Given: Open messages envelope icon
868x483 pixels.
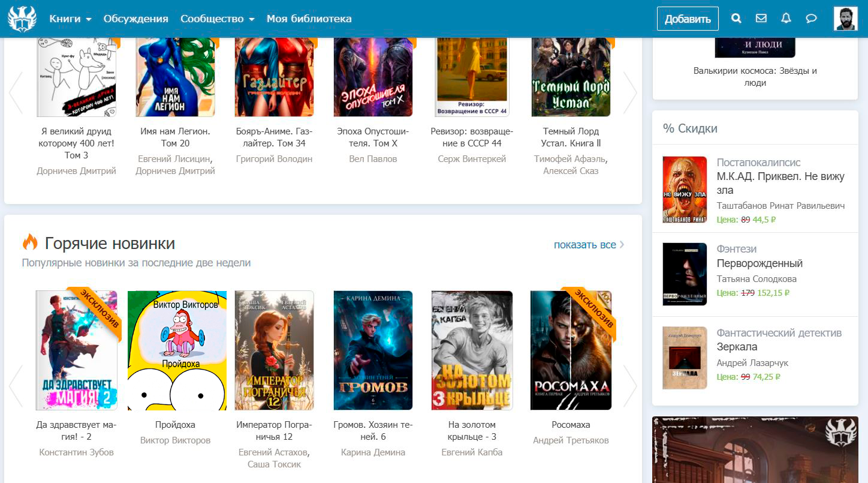Looking at the screenshot, I should (x=761, y=19).
